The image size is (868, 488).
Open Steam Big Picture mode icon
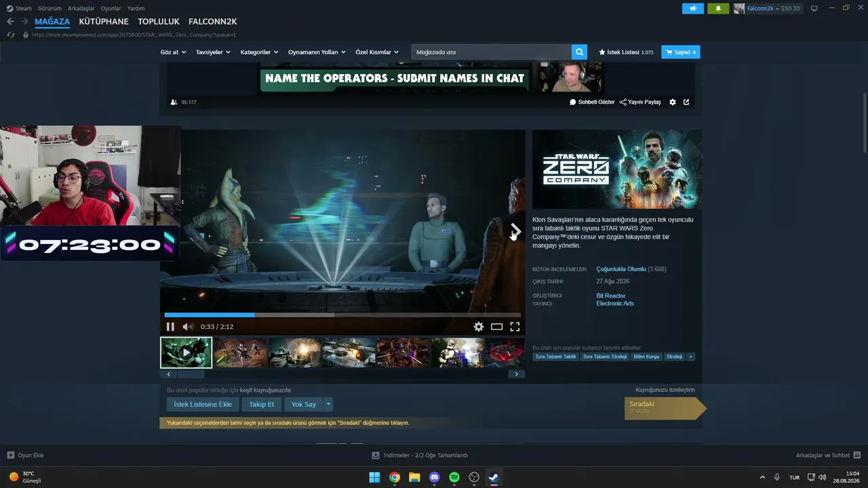(814, 8)
